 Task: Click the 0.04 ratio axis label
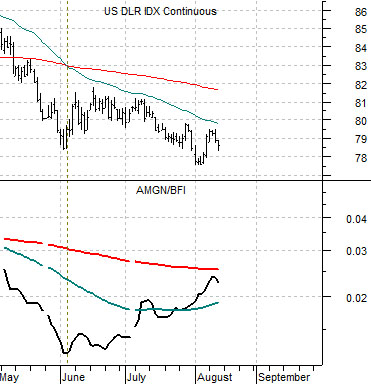point(357,219)
